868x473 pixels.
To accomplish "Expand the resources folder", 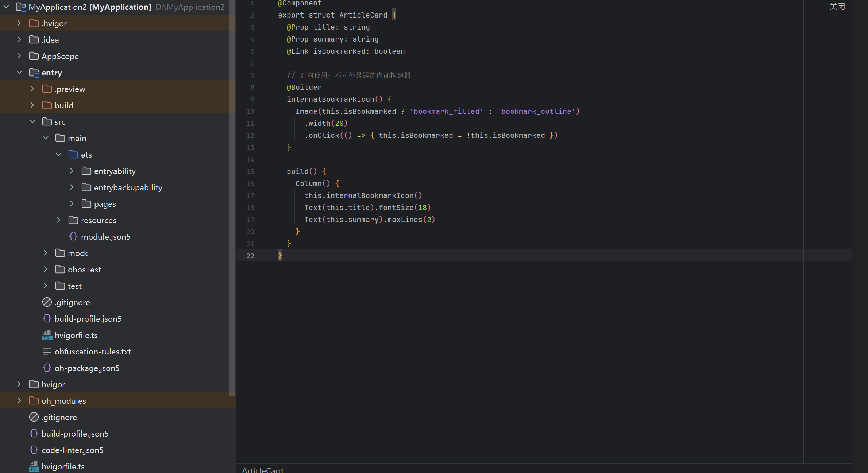I will tap(59, 220).
